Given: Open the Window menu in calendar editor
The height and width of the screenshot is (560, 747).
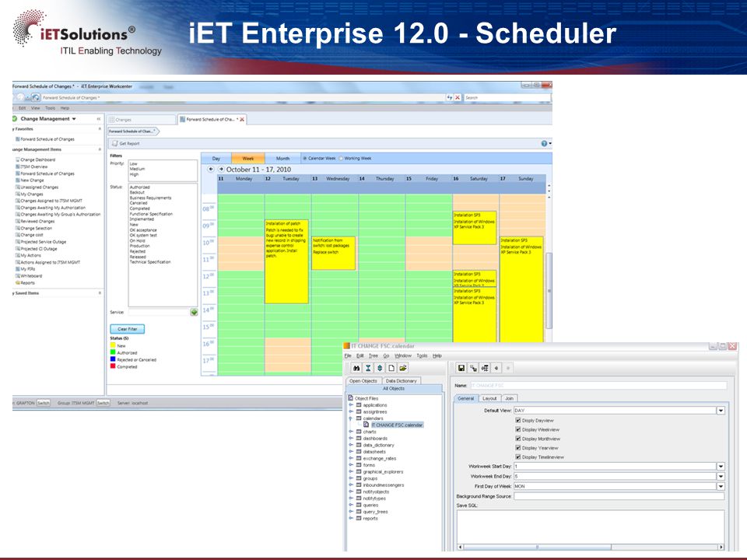Looking at the screenshot, I should pos(403,355).
